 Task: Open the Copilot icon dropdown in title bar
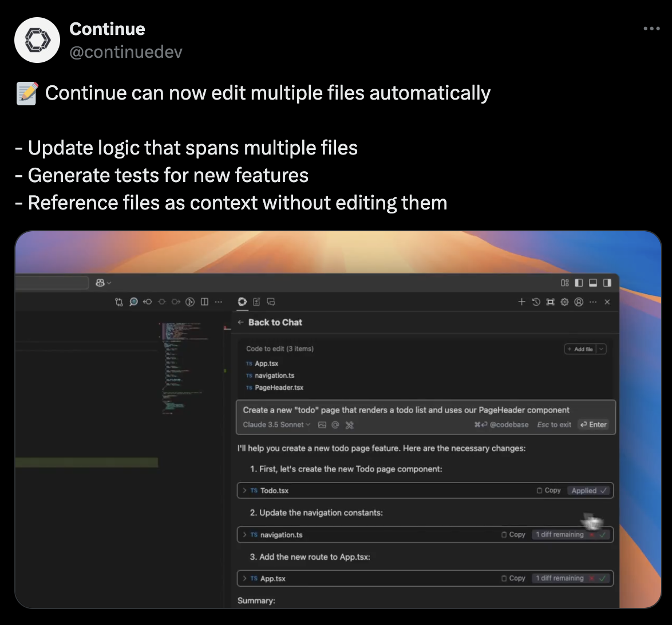[103, 283]
